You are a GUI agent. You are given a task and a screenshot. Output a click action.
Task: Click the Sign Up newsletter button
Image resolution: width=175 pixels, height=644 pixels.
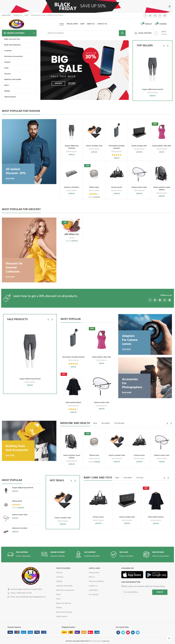160,592
